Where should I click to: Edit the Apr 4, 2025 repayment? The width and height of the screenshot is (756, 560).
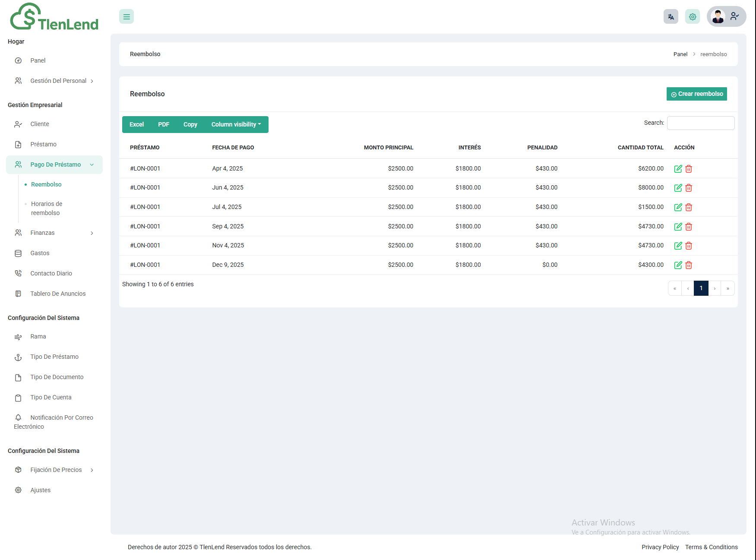678,169
